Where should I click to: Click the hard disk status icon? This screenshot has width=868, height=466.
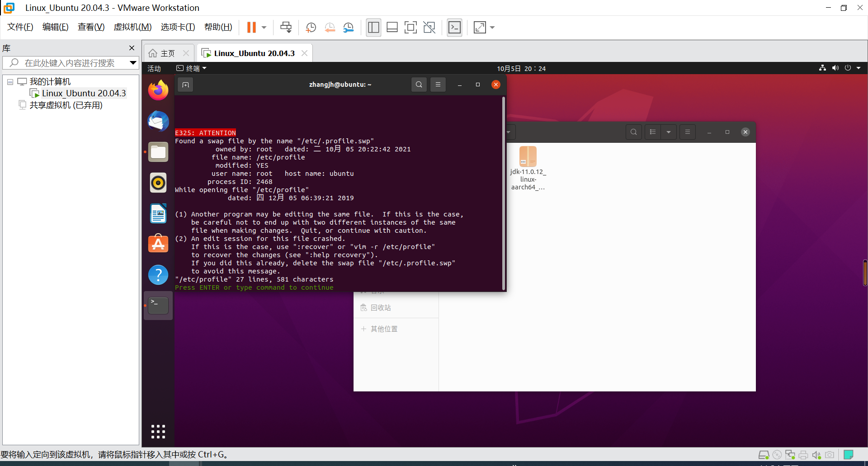point(764,455)
